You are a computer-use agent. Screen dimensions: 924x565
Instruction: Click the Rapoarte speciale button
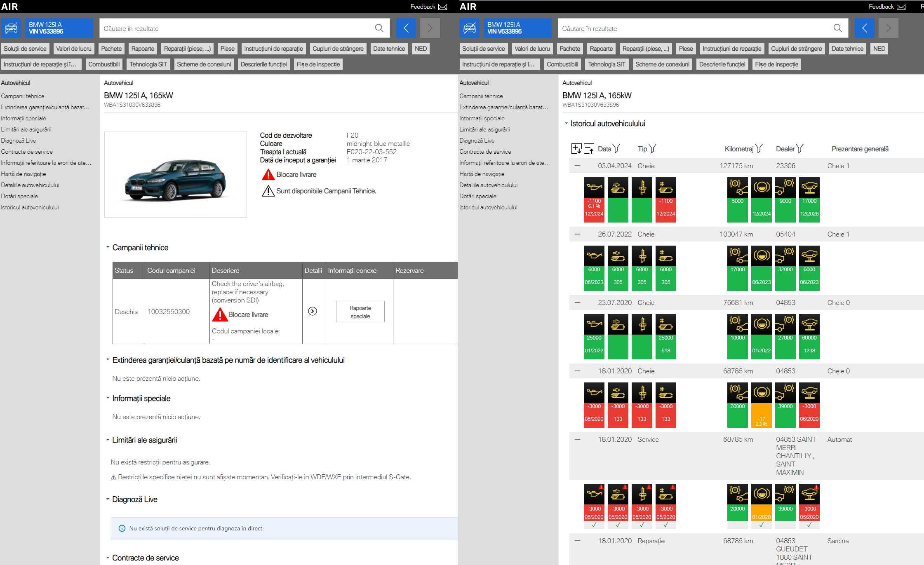pos(360,312)
